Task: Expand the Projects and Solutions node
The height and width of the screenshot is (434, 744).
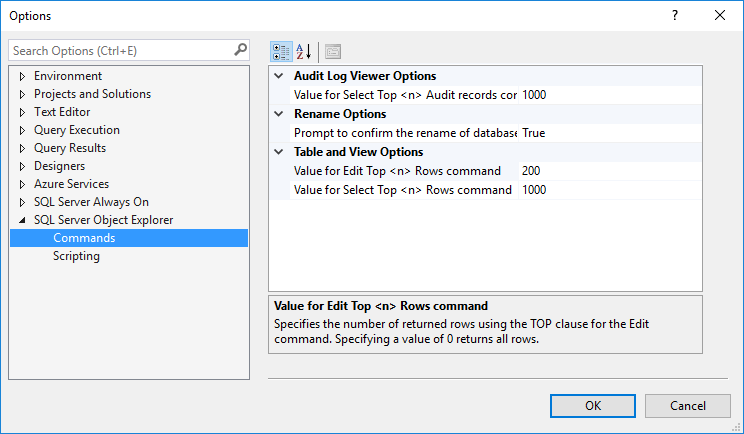Action: click(22, 94)
